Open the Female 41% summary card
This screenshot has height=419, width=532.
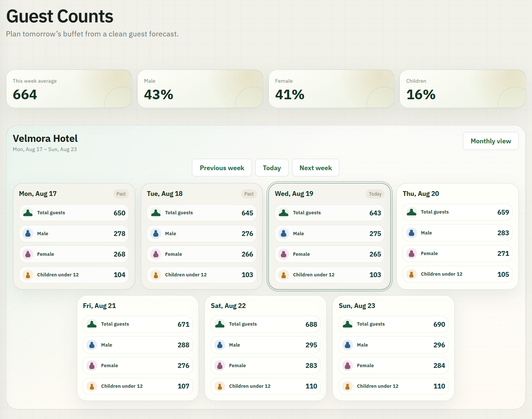pyautogui.click(x=331, y=89)
